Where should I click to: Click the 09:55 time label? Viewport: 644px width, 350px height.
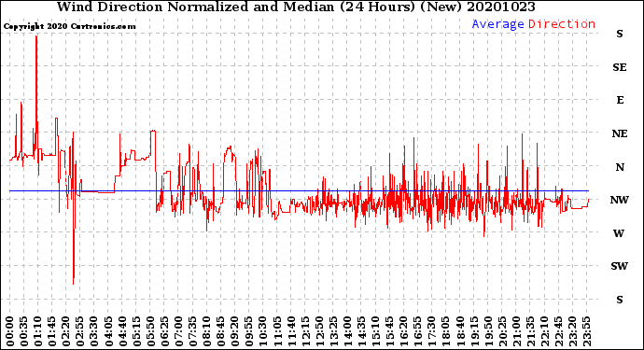click(x=249, y=331)
